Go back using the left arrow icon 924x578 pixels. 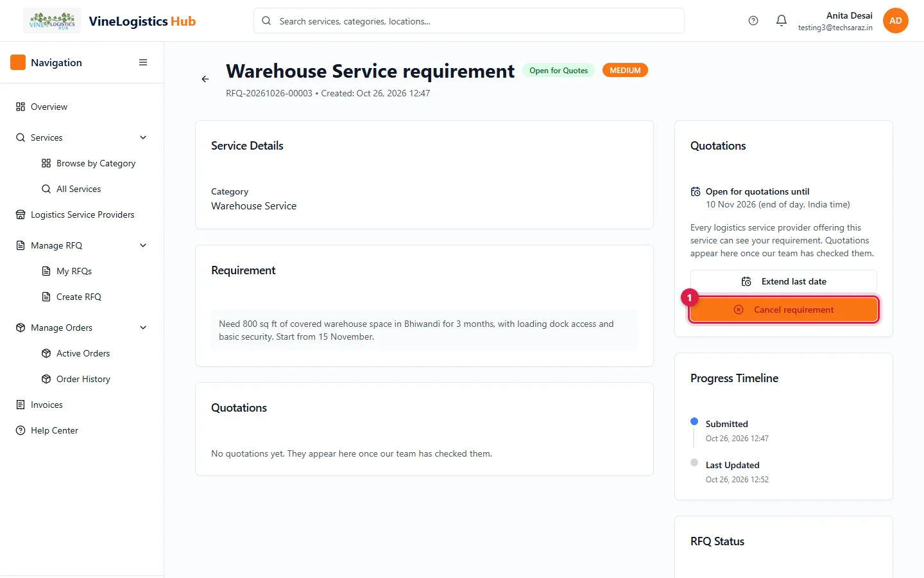205,79
